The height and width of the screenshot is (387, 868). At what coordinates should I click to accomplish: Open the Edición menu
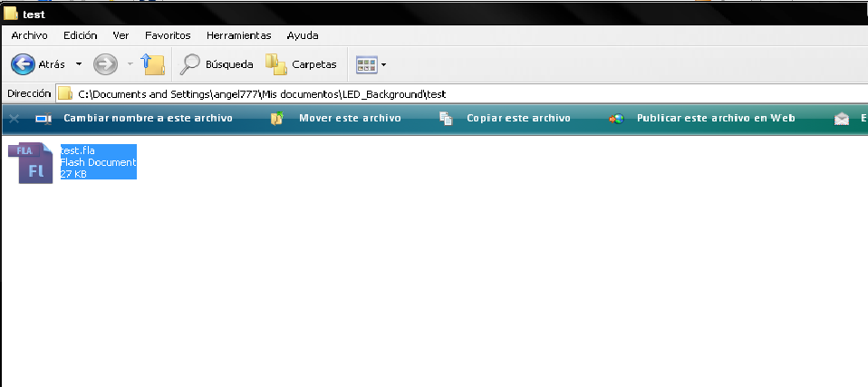coord(81,35)
